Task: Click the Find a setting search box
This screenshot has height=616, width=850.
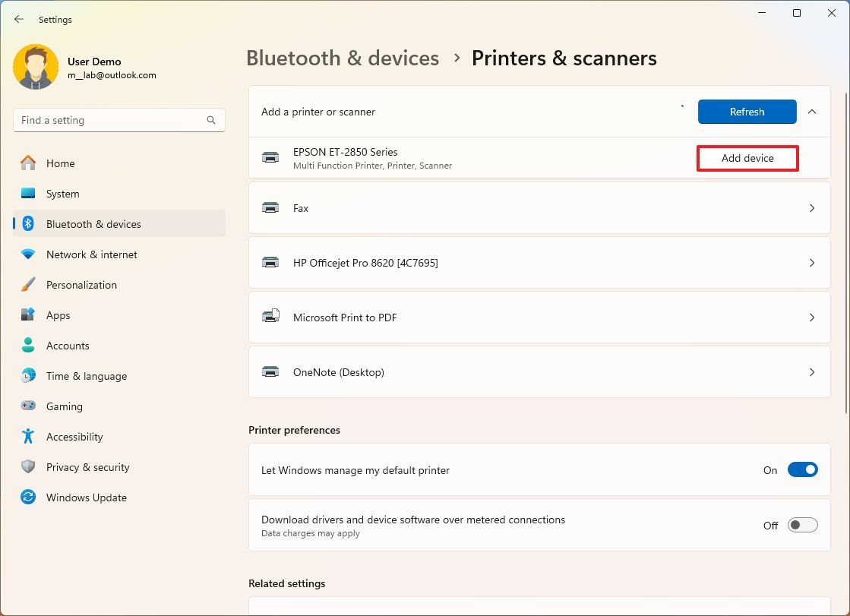Action: coord(118,120)
